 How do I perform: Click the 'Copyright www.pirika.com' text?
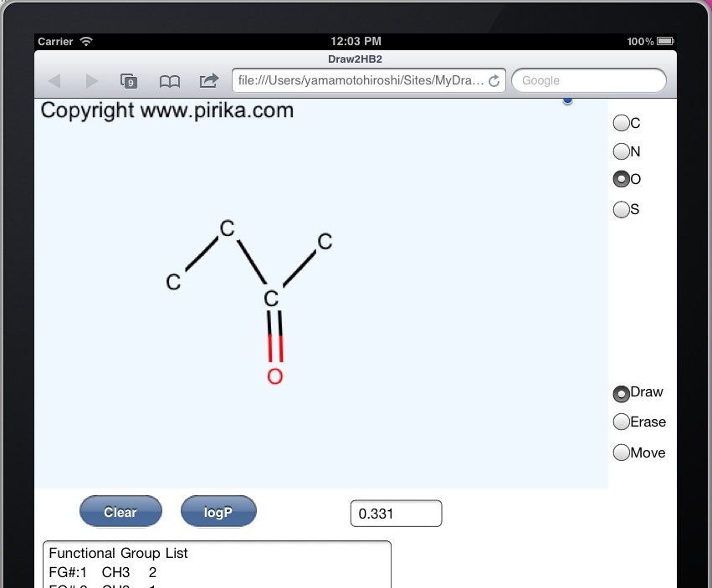167,110
